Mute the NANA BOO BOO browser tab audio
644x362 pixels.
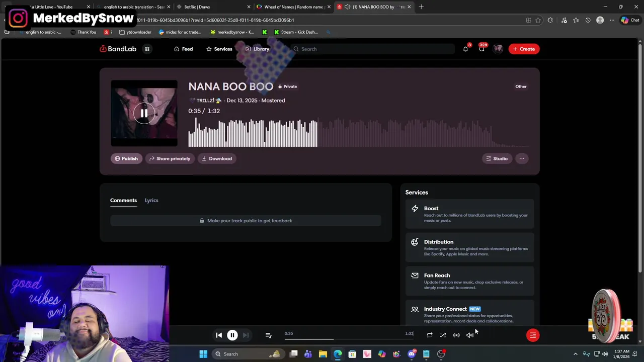pos(347,7)
